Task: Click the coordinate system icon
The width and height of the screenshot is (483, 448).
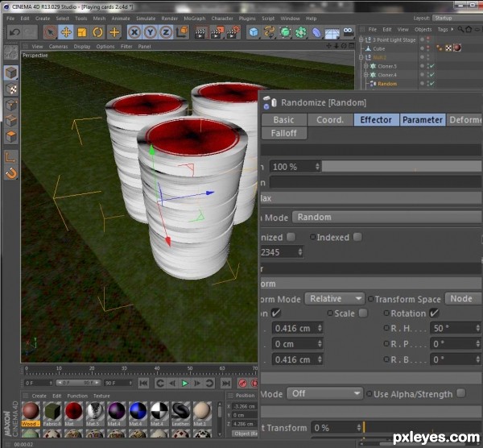Action: coord(182,32)
